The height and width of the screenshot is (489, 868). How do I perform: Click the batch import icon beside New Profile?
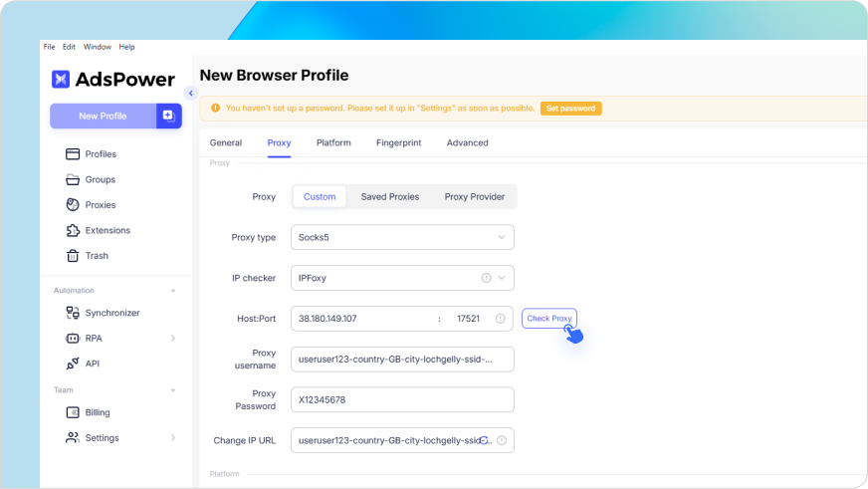point(168,116)
